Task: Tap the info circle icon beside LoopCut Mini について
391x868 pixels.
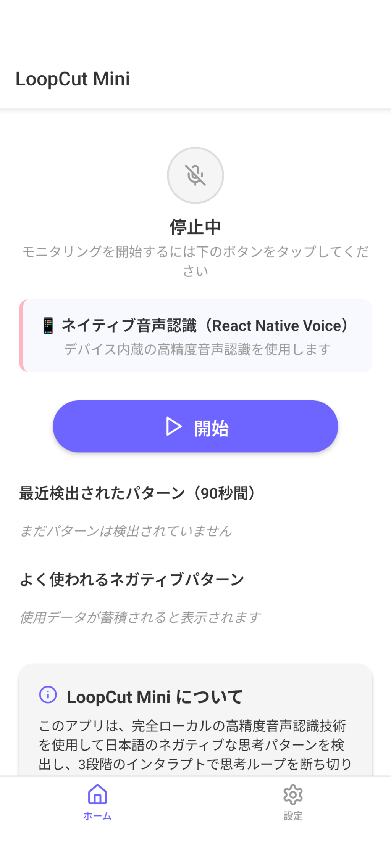Action: point(48,694)
